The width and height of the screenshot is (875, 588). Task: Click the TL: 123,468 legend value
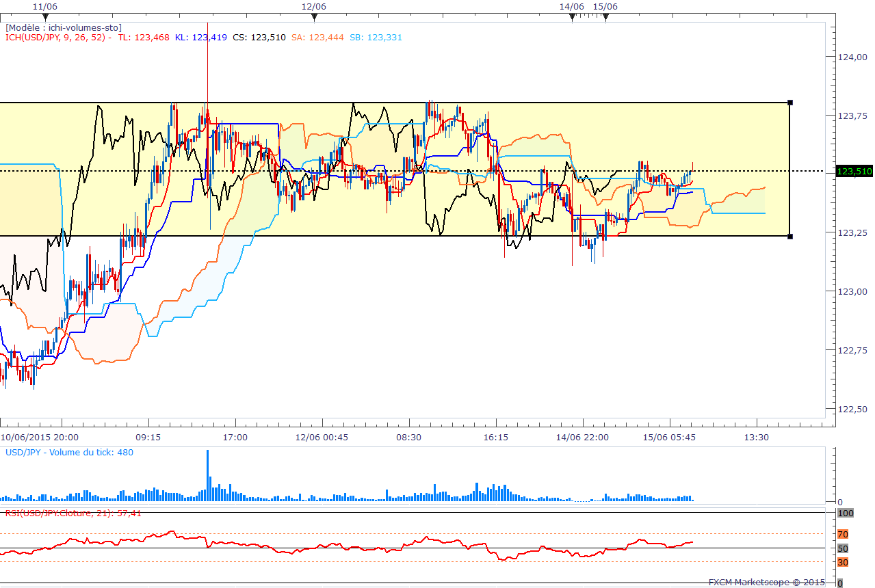coord(144,38)
